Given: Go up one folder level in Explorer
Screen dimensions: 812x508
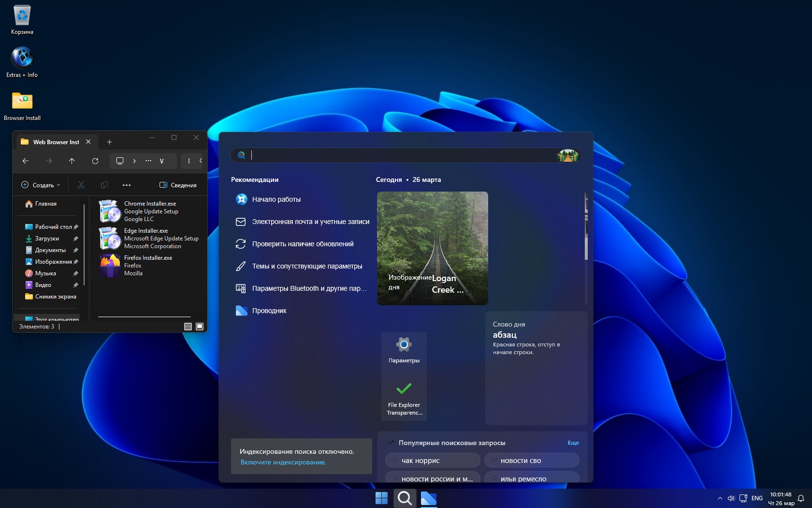Looking at the screenshot, I should pyautogui.click(x=72, y=161).
